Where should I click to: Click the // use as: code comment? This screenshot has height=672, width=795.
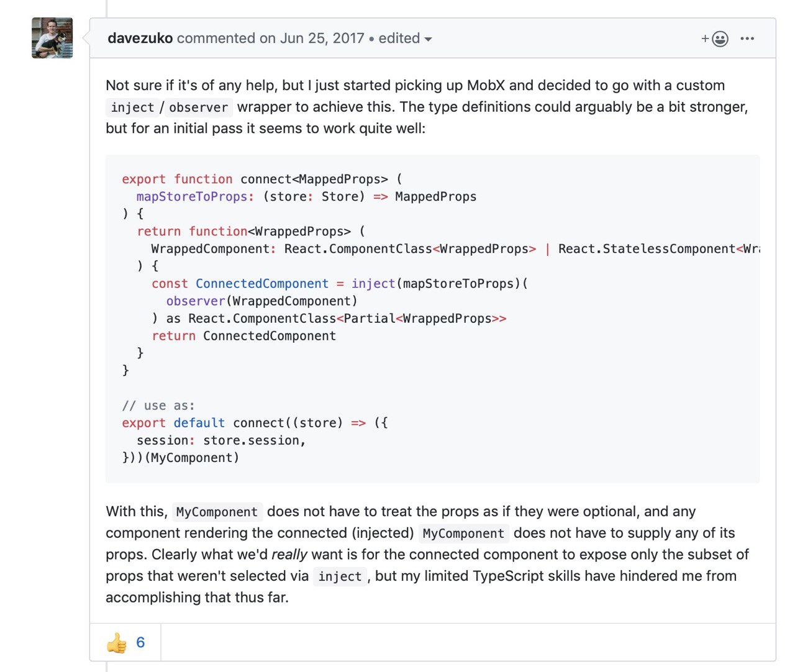[x=158, y=406]
